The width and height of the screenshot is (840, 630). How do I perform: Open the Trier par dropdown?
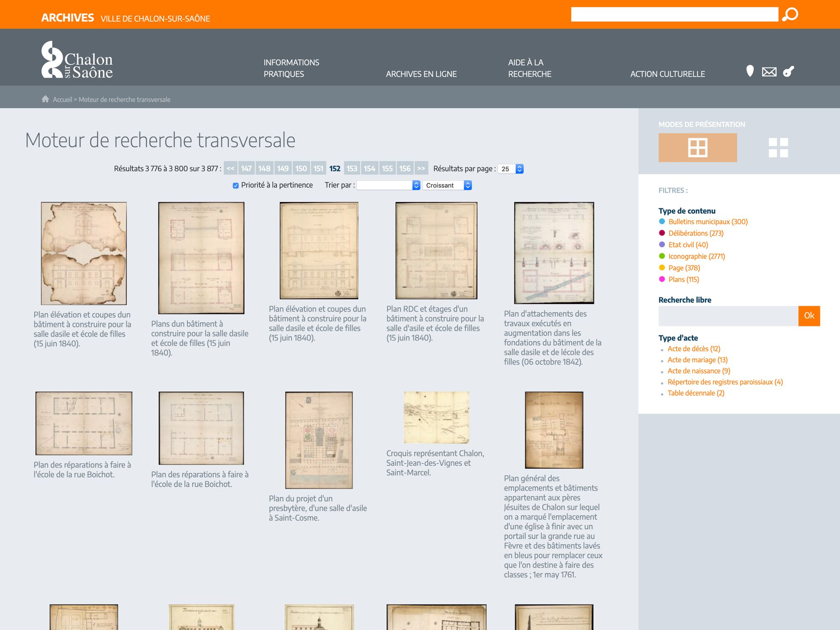pos(388,185)
